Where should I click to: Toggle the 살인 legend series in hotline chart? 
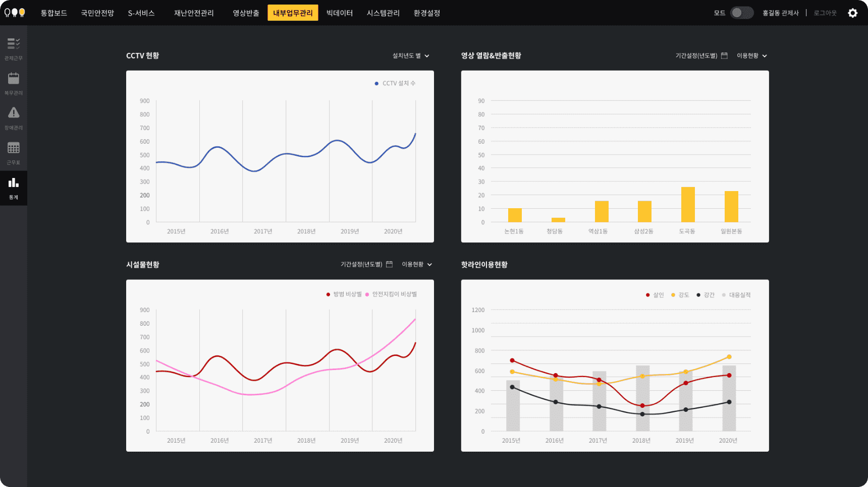pos(655,295)
